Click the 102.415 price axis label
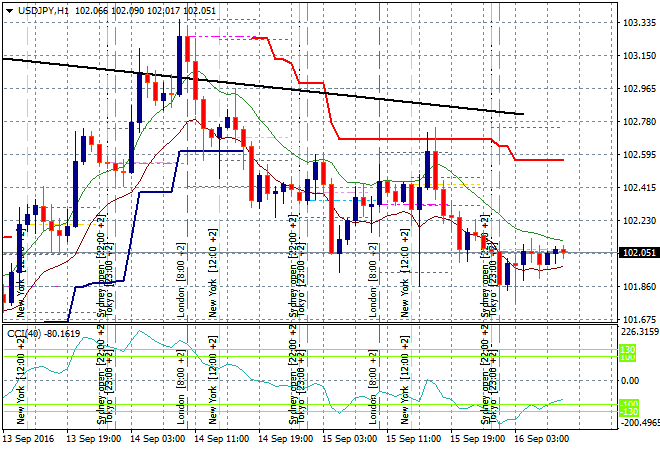This screenshot has height=450, width=660. 639,187
